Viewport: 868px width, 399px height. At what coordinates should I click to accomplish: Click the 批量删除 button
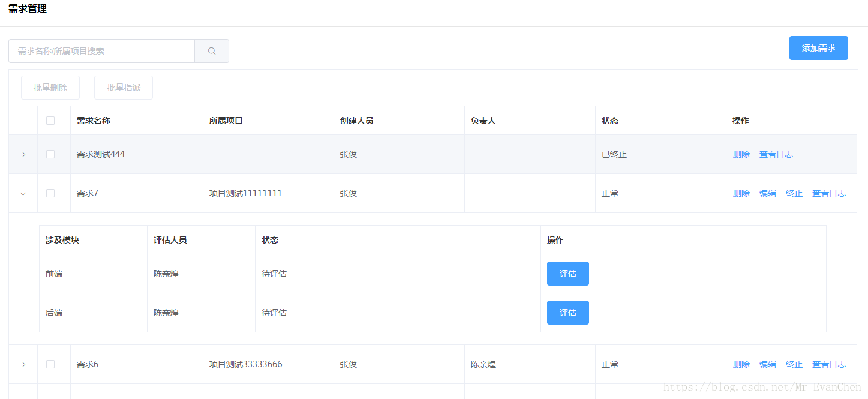pyautogui.click(x=50, y=88)
